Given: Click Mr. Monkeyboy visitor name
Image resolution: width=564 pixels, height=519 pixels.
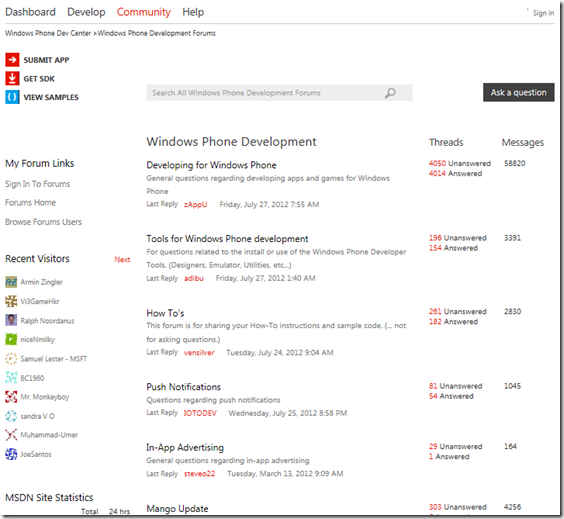Looking at the screenshot, I should coord(45,397).
